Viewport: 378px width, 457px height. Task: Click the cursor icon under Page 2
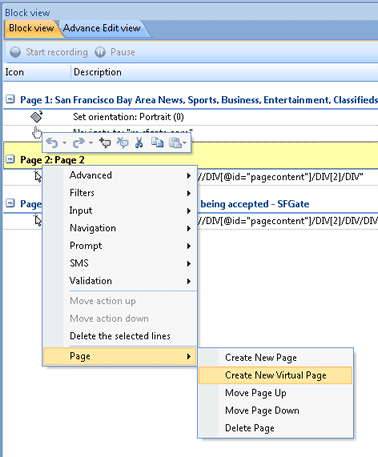[x=38, y=176]
